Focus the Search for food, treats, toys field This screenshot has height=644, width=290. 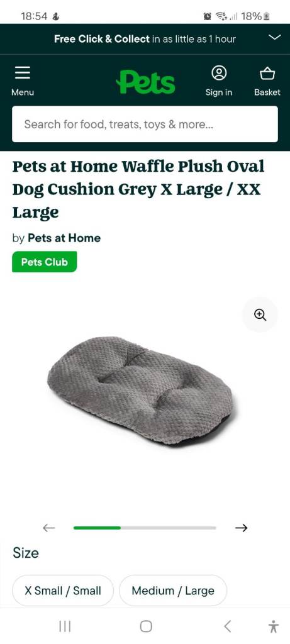pyautogui.click(x=145, y=124)
